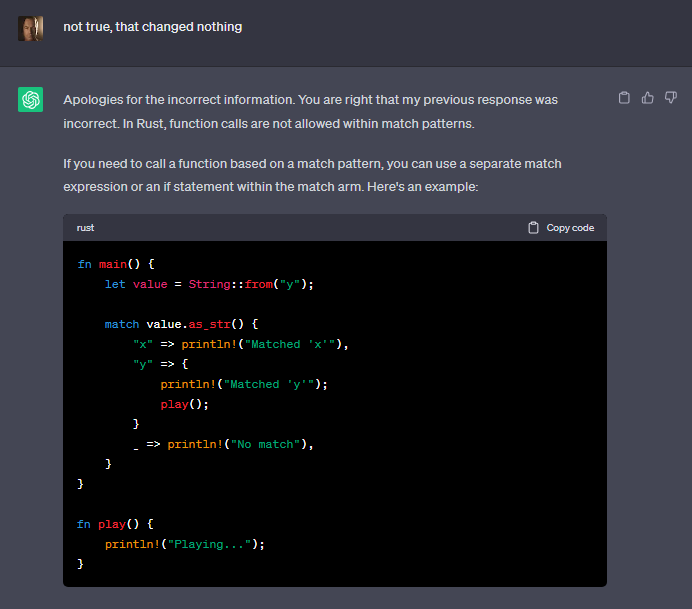Click the Copy code button
The width and height of the screenshot is (692, 609).
pos(561,228)
